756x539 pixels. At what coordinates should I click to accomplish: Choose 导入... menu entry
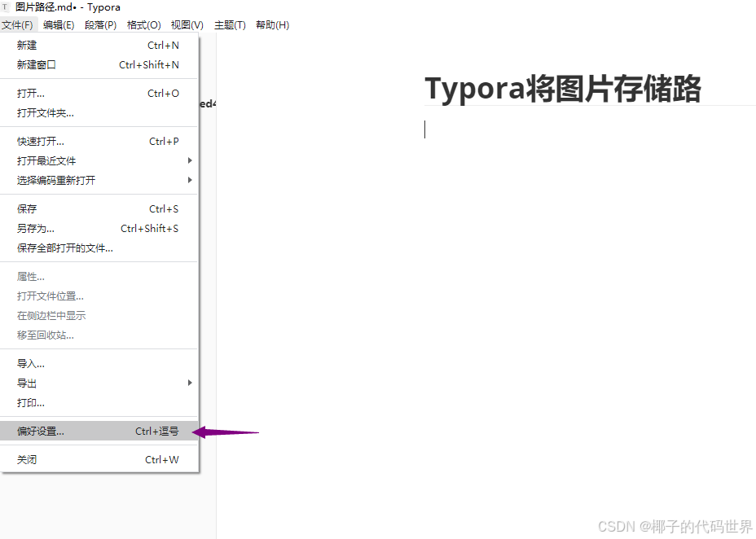99,364
